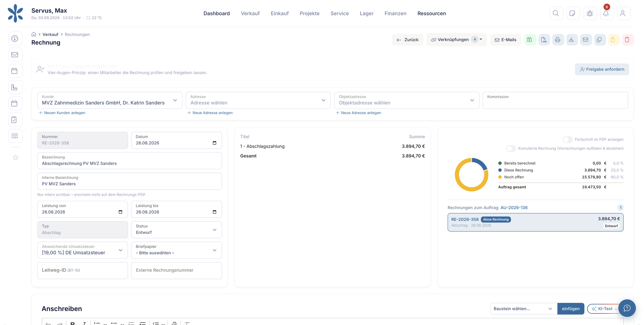The width and height of the screenshot is (644, 325).
Task: Delete the invoice with the red trash icon
Action: 627,40
